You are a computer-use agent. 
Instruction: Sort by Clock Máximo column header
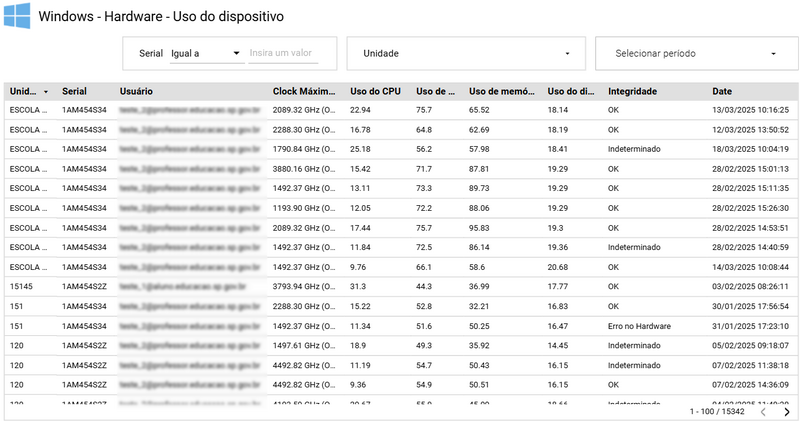tap(305, 91)
